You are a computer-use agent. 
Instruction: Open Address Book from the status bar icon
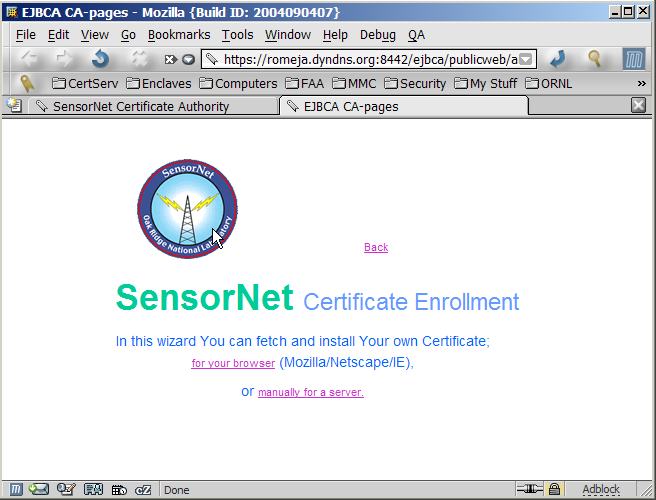tap(93, 489)
